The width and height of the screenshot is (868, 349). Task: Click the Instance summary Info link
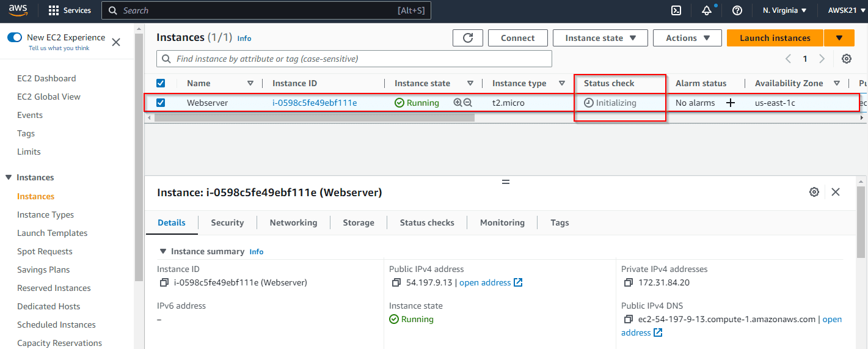point(257,251)
